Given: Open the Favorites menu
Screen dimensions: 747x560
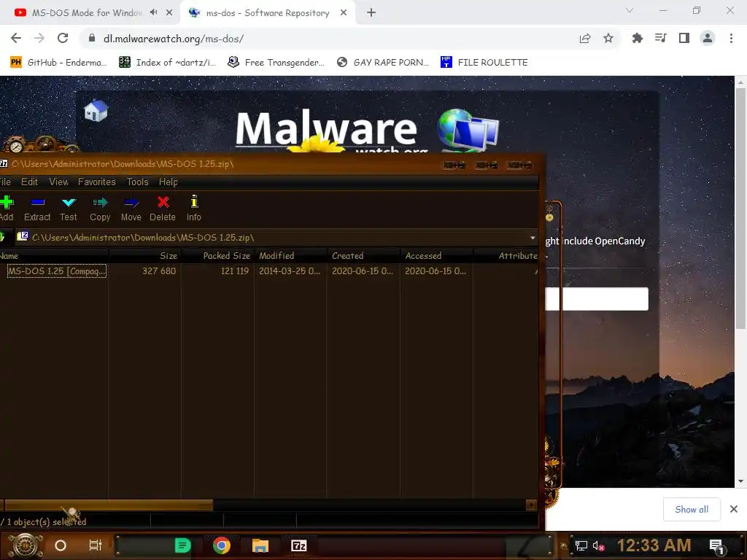Looking at the screenshot, I should [x=97, y=182].
